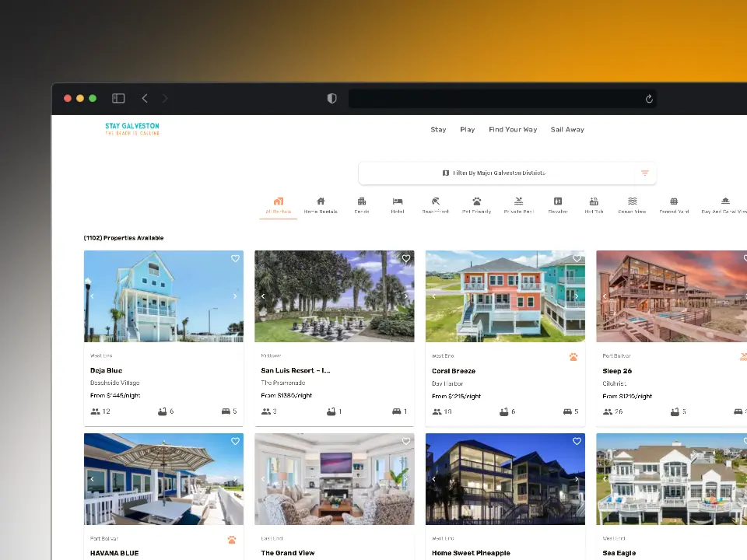The image size is (747, 560).
Task: Click the paw icon on Coral Breeze card
Action: pyautogui.click(x=573, y=357)
